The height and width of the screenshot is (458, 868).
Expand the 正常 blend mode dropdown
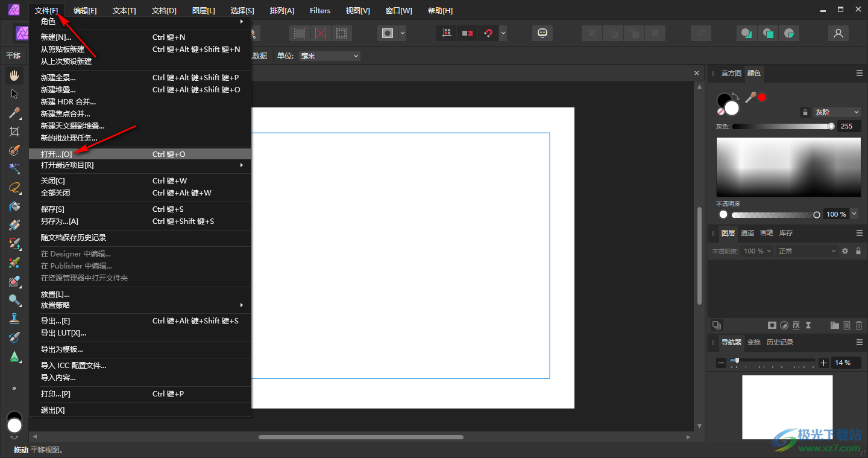[x=807, y=251]
